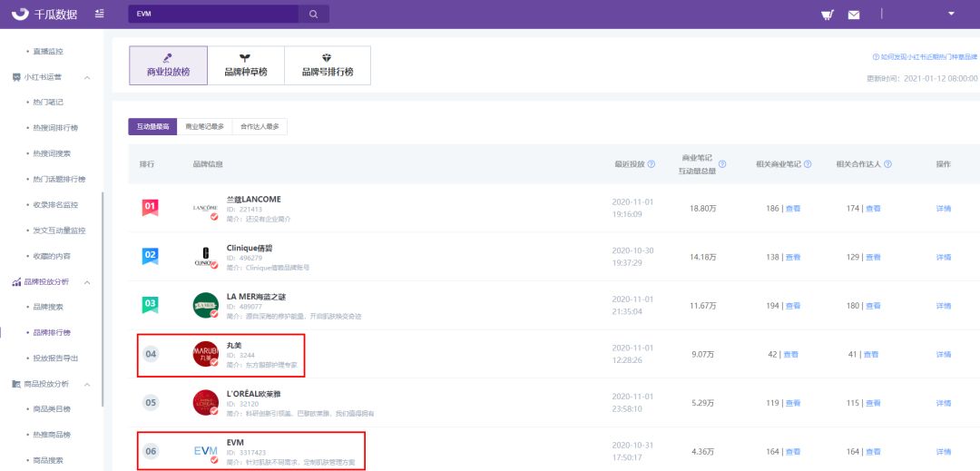Click the LA MER海蓝之谜 brand logo

tap(206, 306)
